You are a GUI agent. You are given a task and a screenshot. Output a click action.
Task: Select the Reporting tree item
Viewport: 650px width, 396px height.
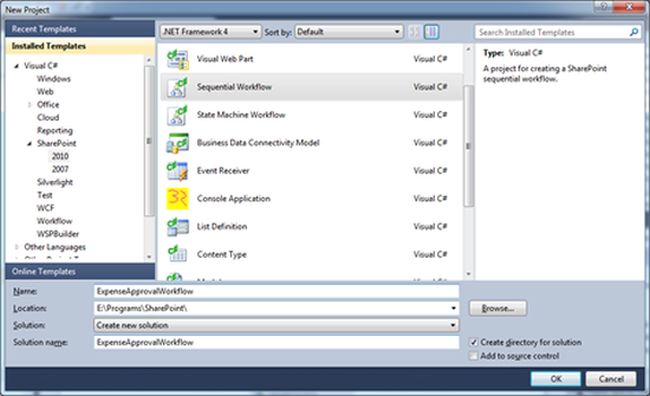pyautogui.click(x=55, y=131)
